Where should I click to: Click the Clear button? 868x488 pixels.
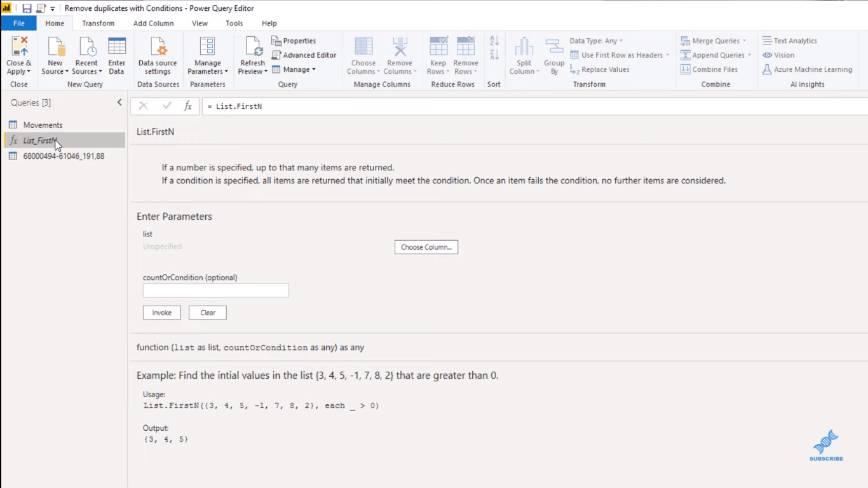coord(208,313)
